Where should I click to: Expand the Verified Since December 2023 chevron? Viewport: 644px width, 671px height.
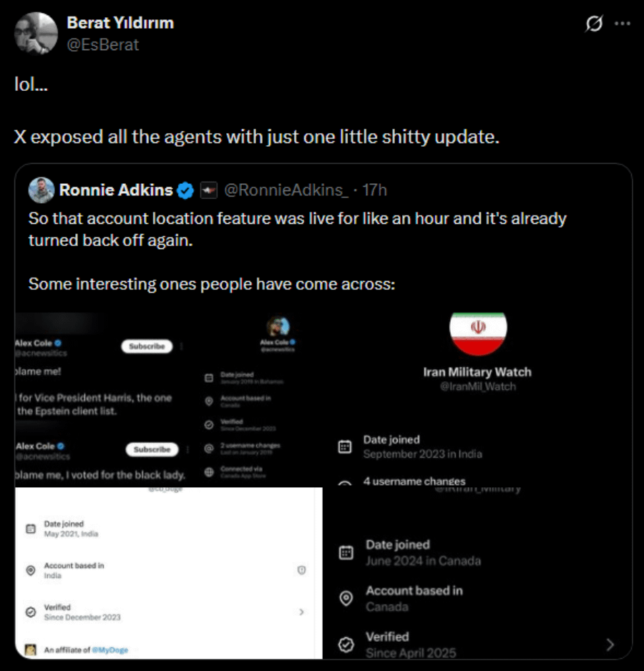pos(301,612)
